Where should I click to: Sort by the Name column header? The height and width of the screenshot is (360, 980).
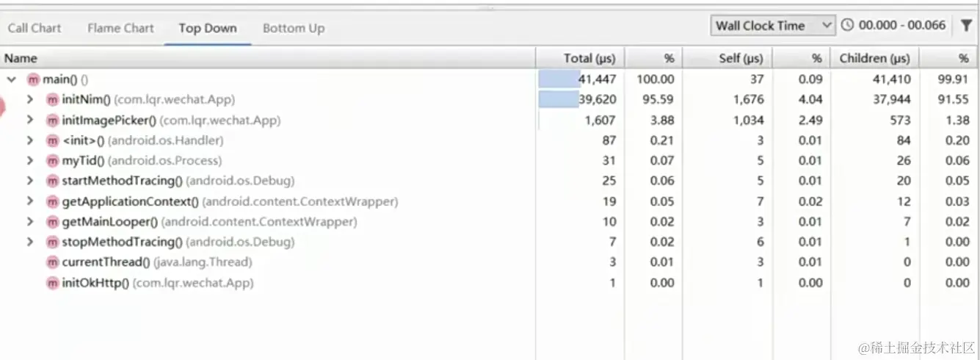tap(268, 58)
